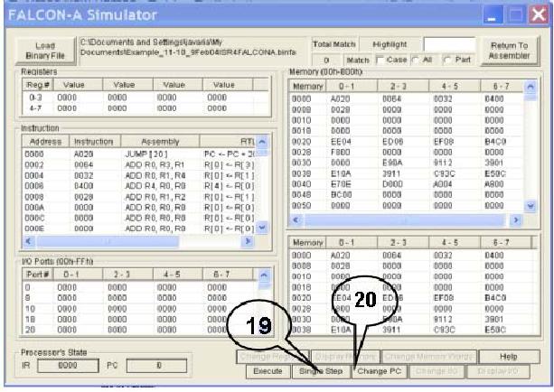The width and height of the screenshot is (554, 392).
Task: Select the ADD R0, R1, R4 row
Action: [139, 175]
